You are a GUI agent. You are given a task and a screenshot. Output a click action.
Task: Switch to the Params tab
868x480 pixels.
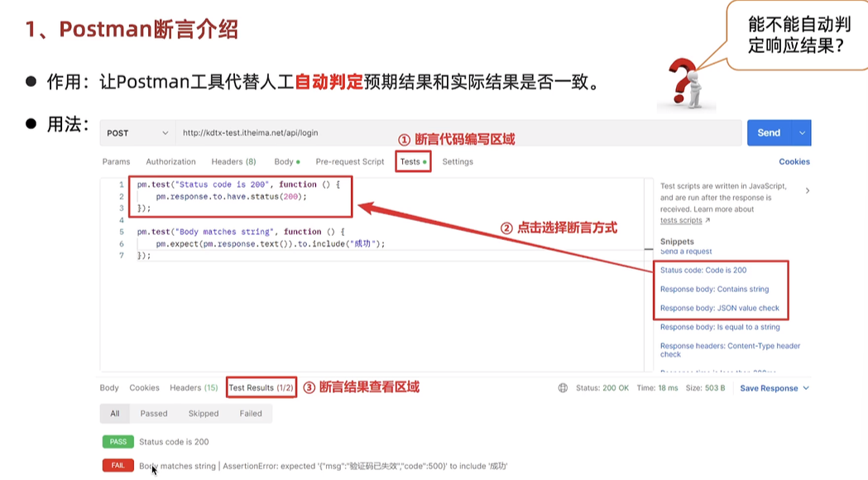coord(116,161)
